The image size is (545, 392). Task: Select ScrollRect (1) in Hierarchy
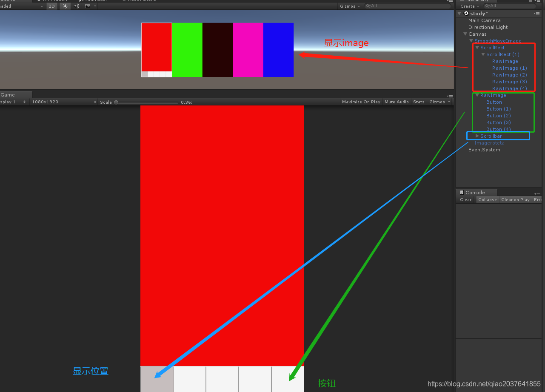503,54
